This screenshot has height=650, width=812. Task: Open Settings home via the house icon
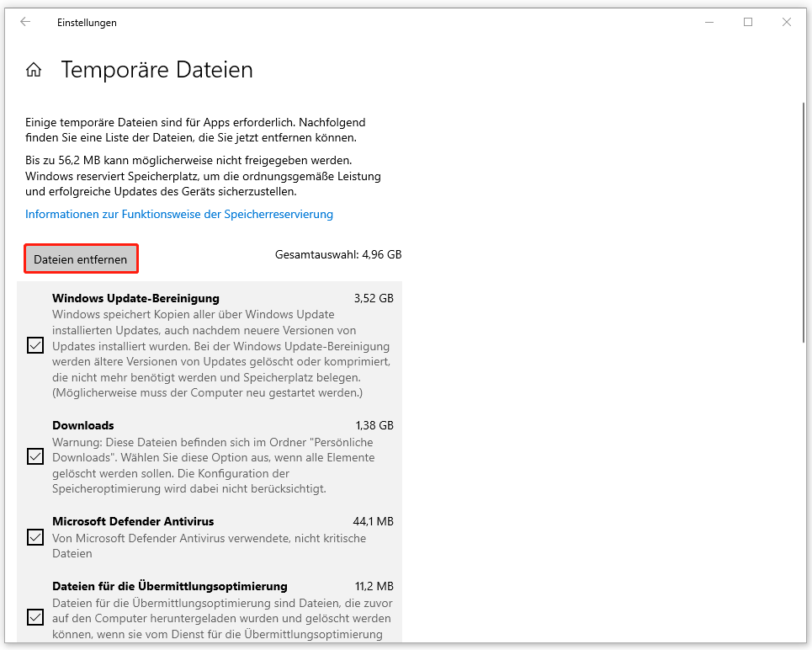(x=34, y=69)
